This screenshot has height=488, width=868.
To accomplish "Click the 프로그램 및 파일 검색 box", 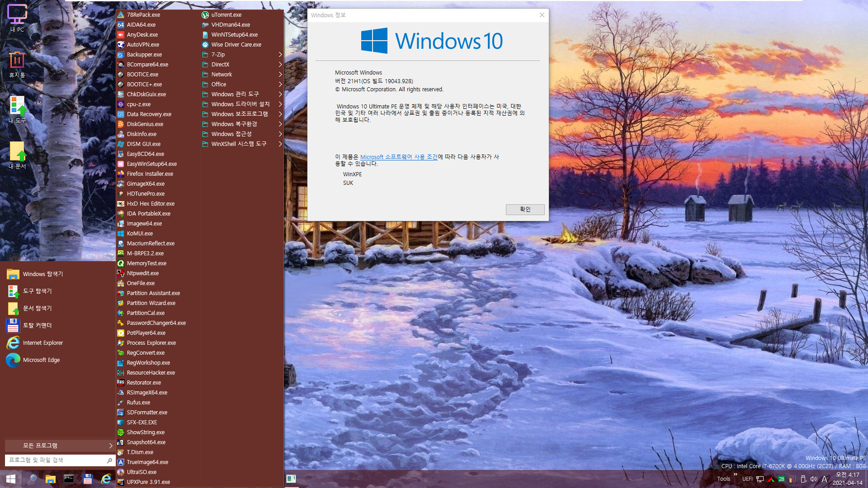I will tap(60, 460).
